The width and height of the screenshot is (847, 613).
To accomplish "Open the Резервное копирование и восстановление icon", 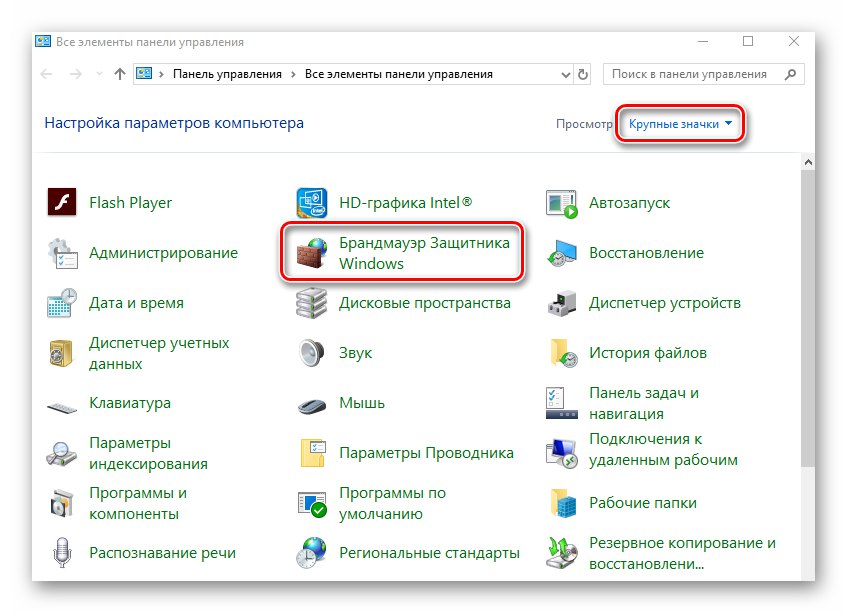I will [561, 553].
